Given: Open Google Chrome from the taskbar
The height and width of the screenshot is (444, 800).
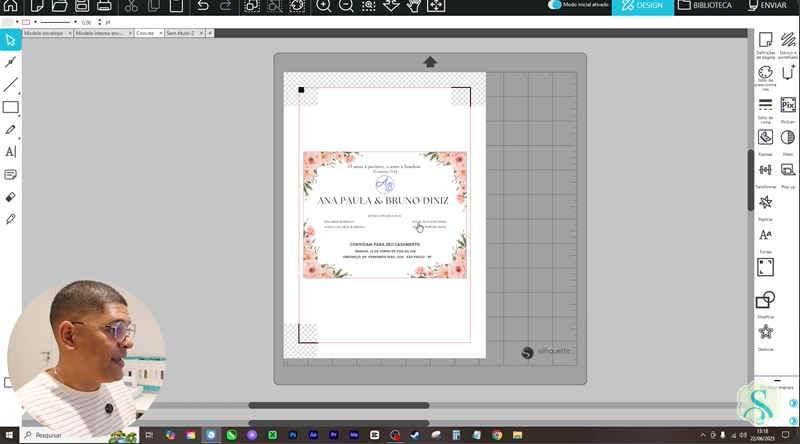Looking at the screenshot, I should tap(497, 435).
